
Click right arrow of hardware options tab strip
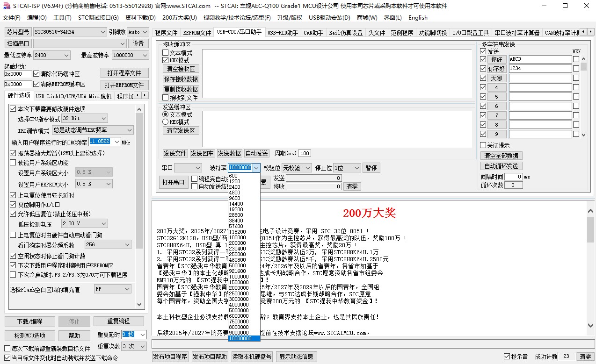coord(145,95)
